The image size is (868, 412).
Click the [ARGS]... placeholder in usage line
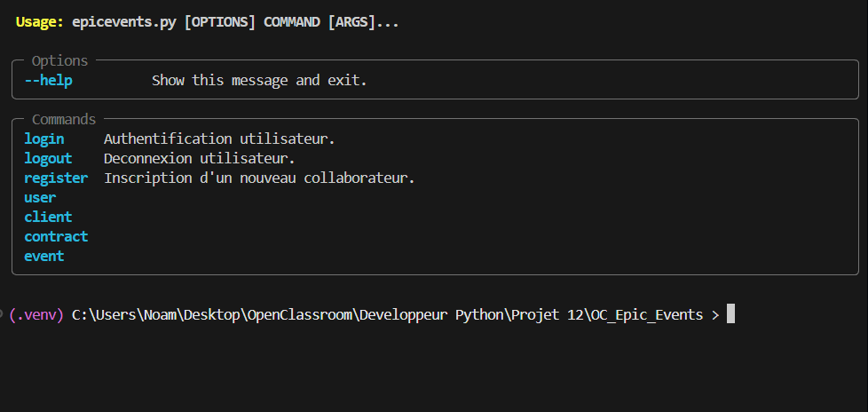[363, 22]
